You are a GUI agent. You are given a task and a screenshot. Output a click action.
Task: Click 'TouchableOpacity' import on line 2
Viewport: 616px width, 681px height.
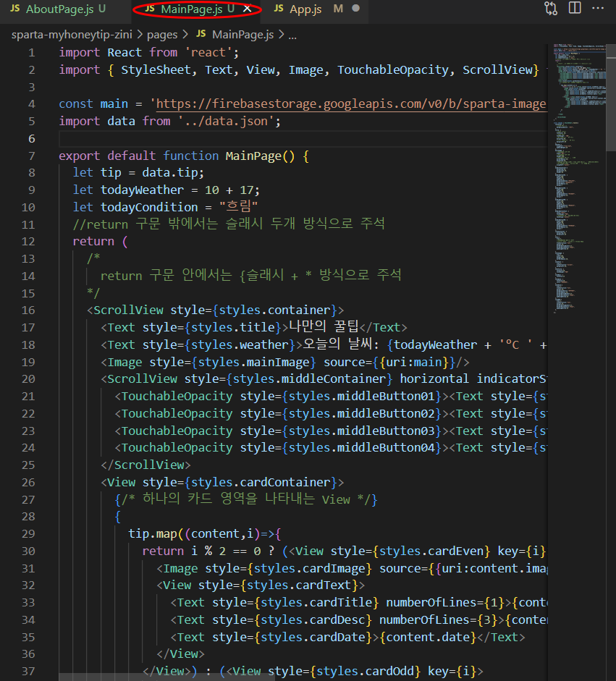click(393, 70)
